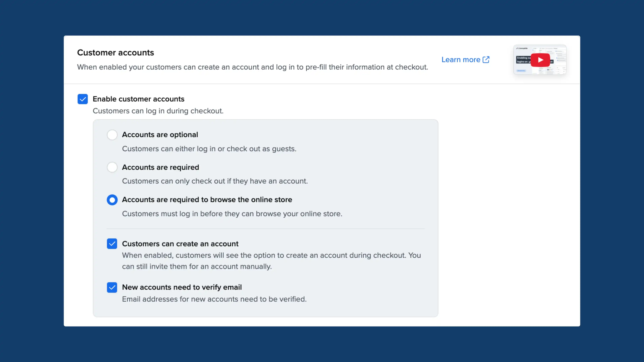This screenshot has width=644, height=362.
Task: Select Accounts are required
Action: [x=112, y=167]
